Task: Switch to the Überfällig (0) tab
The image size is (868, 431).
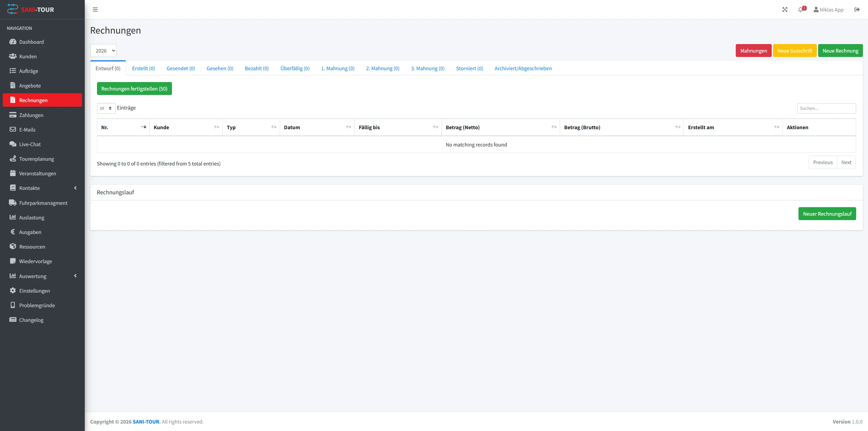Action: 295,68
